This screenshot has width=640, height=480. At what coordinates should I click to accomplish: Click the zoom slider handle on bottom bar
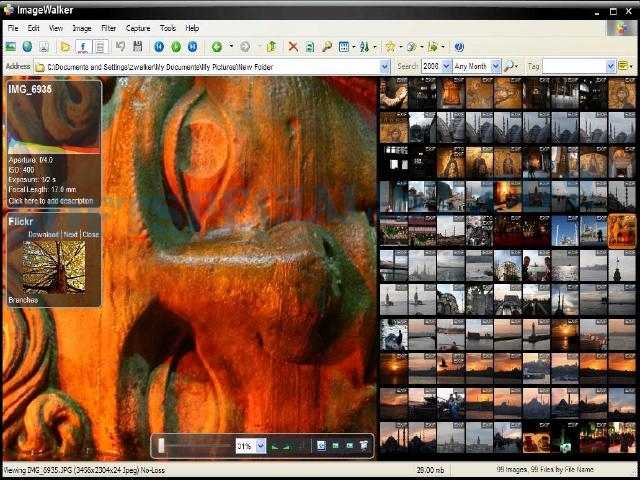point(162,445)
